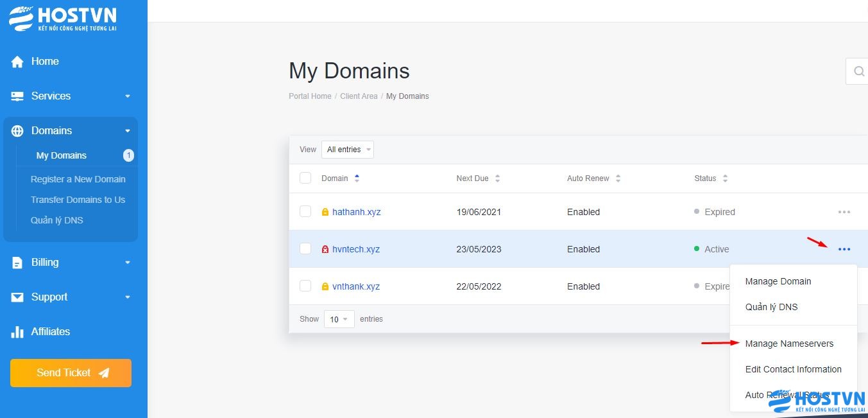The width and height of the screenshot is (868, 418).
Task: Click the Enabled auto renew cell for vnthank.xyz
Action: [x=584, y=286]
